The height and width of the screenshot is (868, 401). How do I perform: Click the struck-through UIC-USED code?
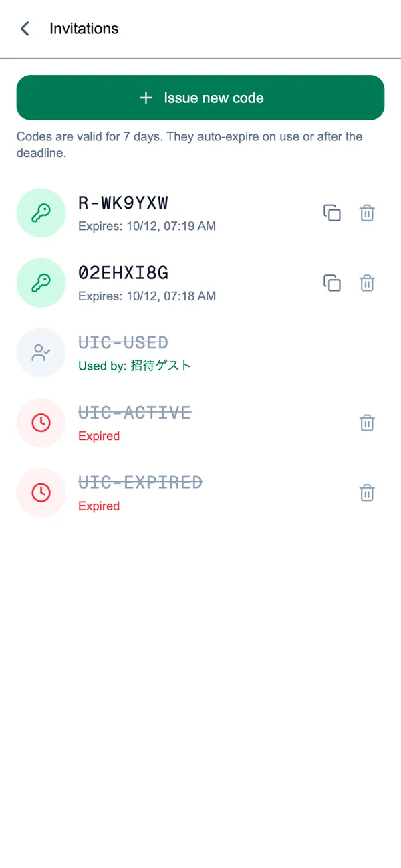(123, 343)
